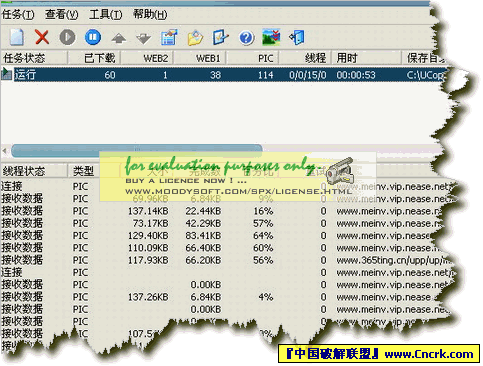Sort by 用时 column header
This screenshot has height=366, width=483.
tap(366, 58)
